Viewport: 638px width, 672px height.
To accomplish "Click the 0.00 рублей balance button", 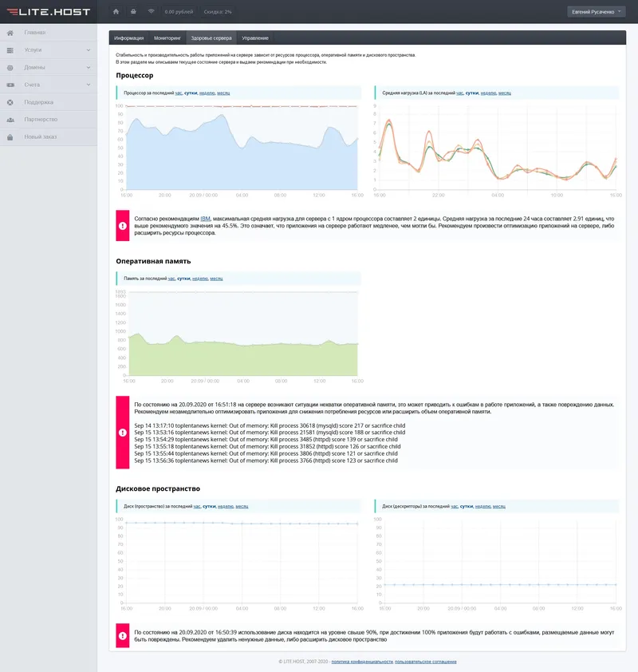I will pos(179,11).
